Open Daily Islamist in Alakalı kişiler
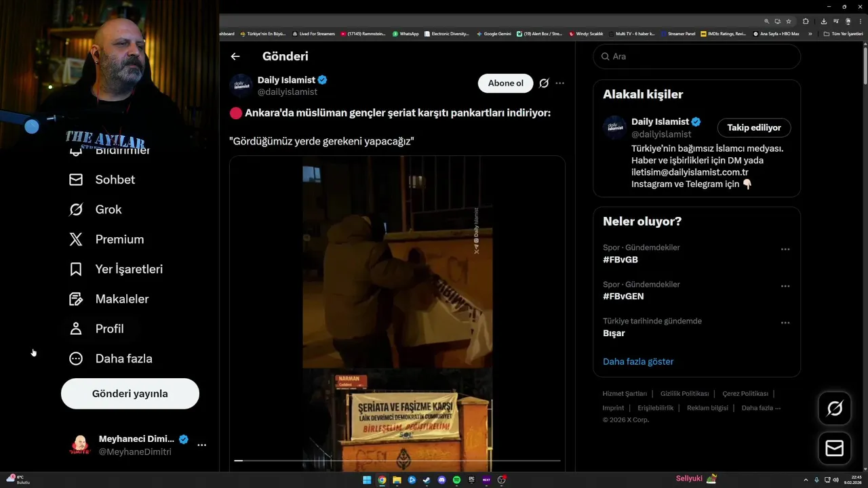The image size is (868, 488). pos(659,121)
